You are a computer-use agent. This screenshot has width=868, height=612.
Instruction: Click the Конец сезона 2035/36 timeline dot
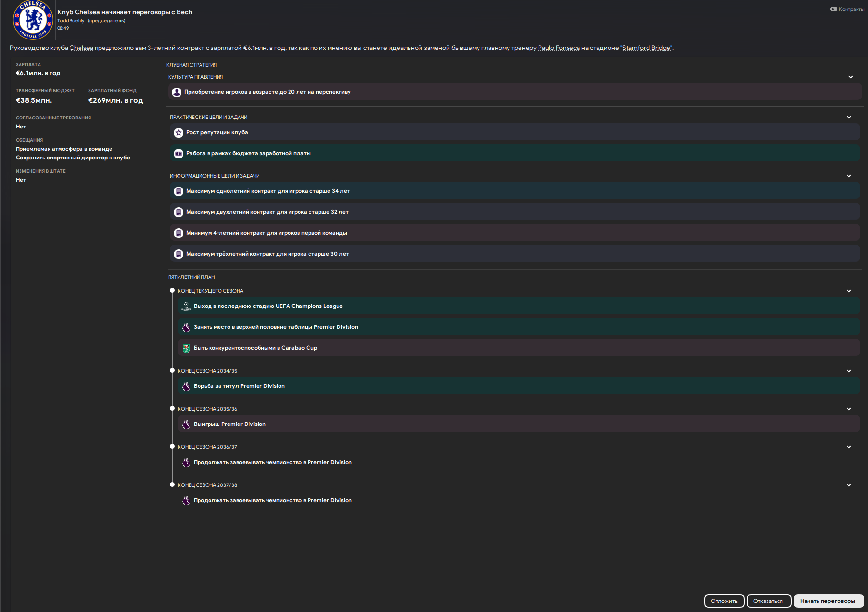172,409
